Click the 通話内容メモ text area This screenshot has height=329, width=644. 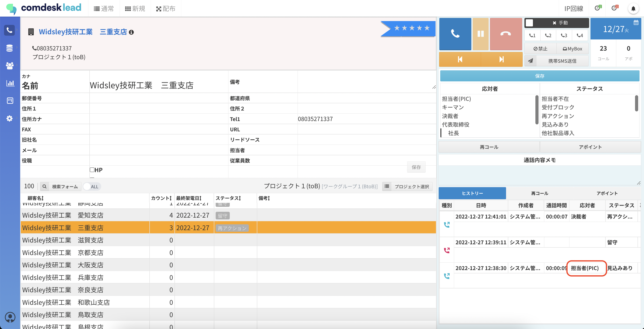click(x=539, y=175)
